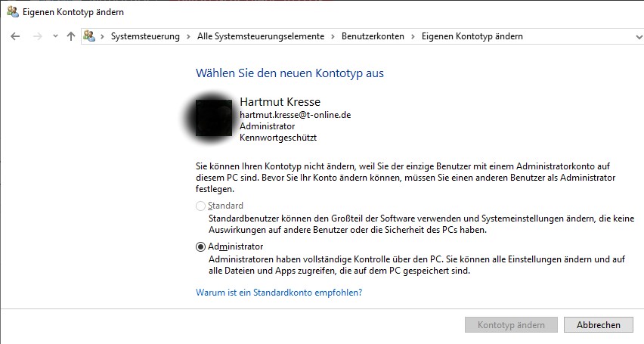Click the user accounts icon in the address bar
Viewport: 644px width, 344px height.
click(x=89, y=36)
